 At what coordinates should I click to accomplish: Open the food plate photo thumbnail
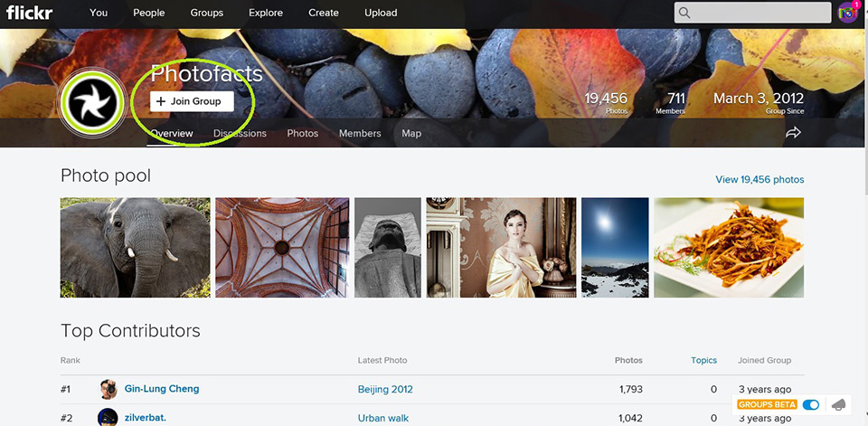729,248
